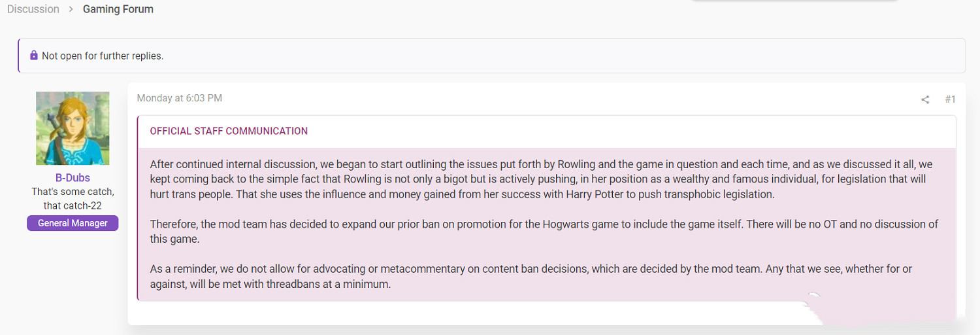This screenshot has width=980, height=335.
Task: Click the Monday at 6:03 PM timestamp
Action: click(180, 98)
